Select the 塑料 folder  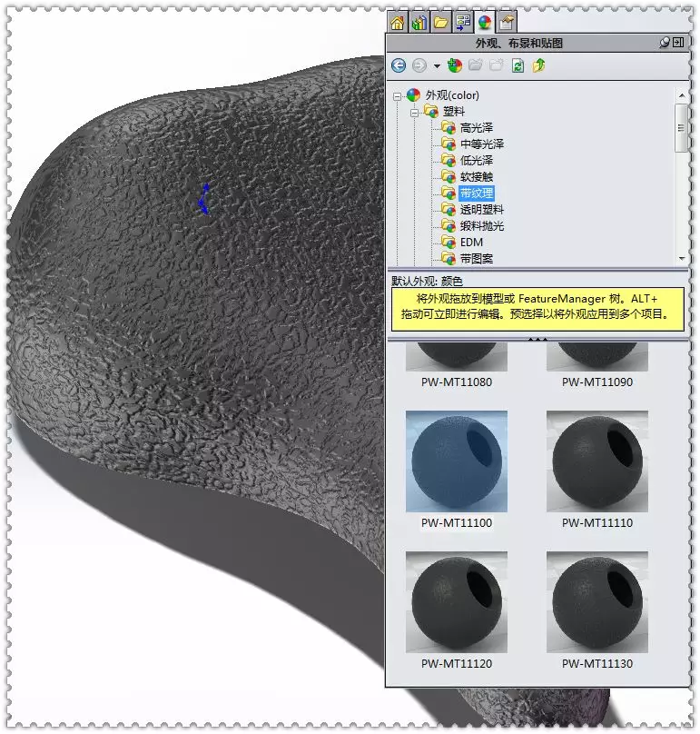pos(454,112)
